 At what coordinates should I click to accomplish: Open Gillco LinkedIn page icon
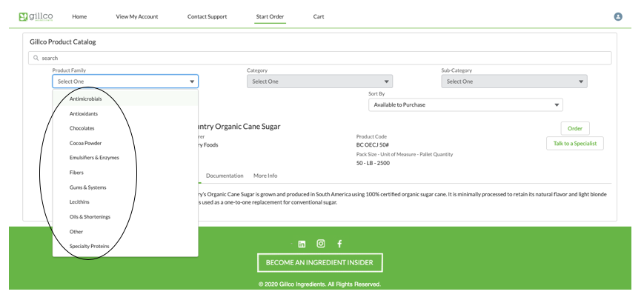pos(302,244)
